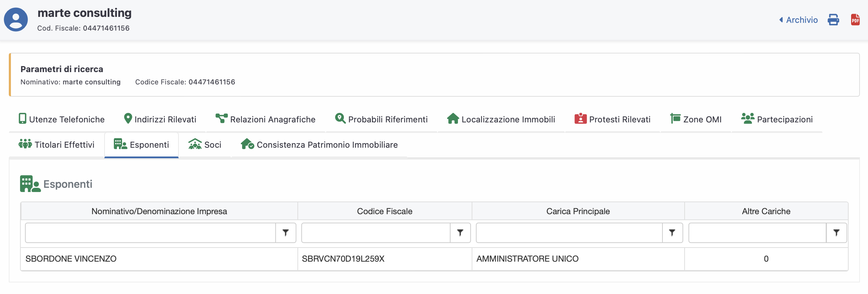This screenshot has width=868, height=294.
Task: Open the Indirizzi Rilevati tab
Action: (x=160, y=119)
